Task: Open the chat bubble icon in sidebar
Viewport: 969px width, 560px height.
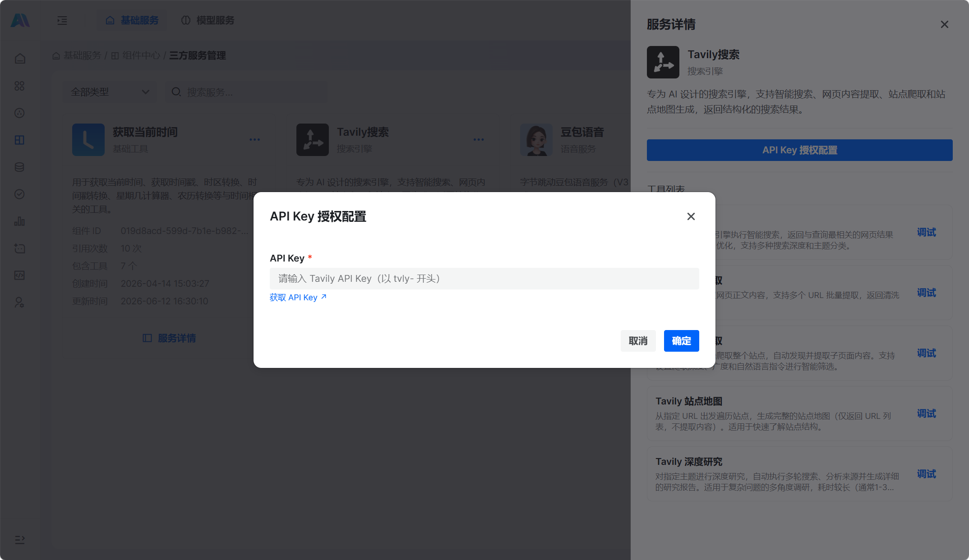Action: pos(19,248)
